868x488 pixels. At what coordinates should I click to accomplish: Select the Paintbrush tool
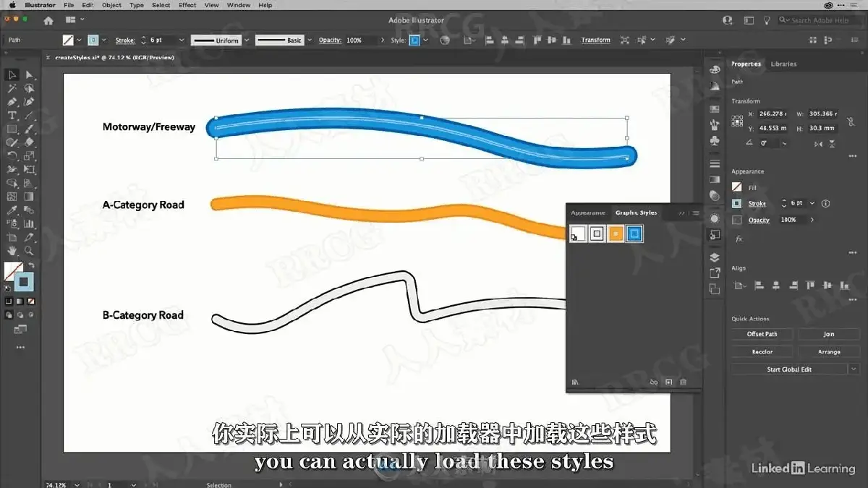pos(30,129)
